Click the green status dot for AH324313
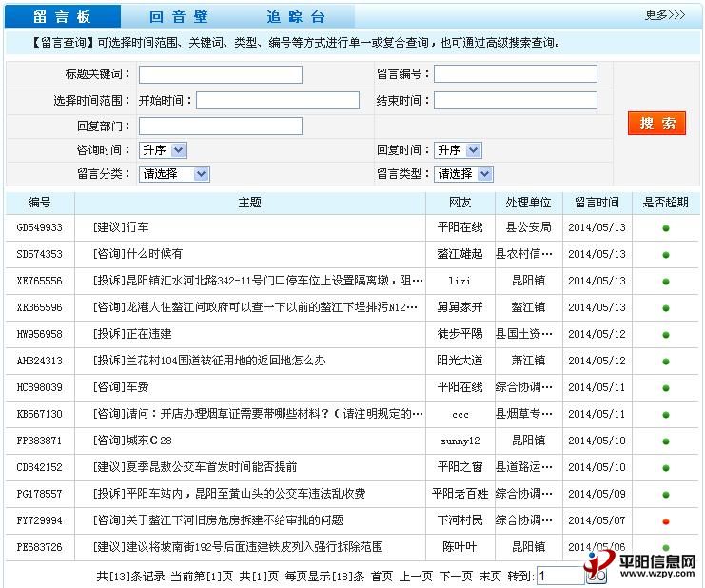The height and width of the screenshot is (588, 705). click(x=666, y=362)
